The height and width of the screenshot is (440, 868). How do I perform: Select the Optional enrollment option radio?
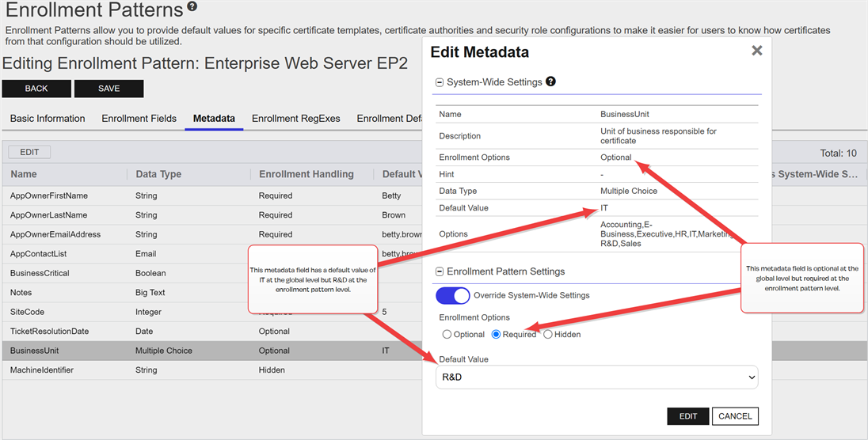(x=447, y=335)
